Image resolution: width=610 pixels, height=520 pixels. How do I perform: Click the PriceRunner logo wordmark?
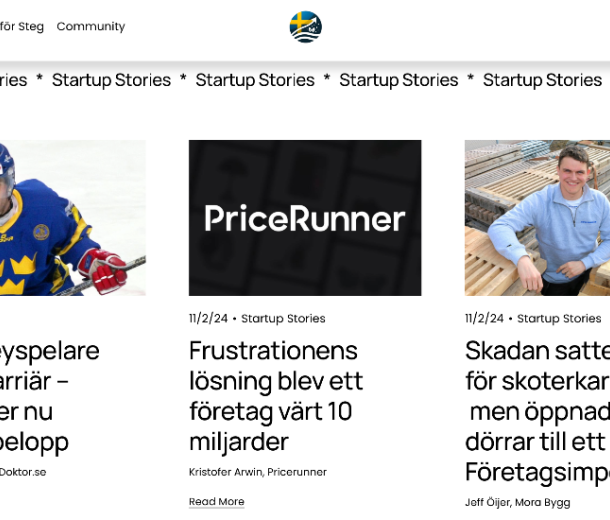pyautogui.click(x=305, y=218)
